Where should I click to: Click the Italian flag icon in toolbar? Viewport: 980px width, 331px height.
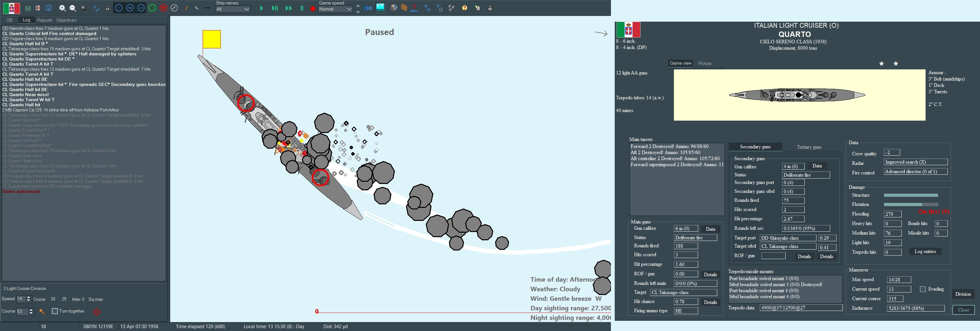pyautogui.click(x=11, y=8)
